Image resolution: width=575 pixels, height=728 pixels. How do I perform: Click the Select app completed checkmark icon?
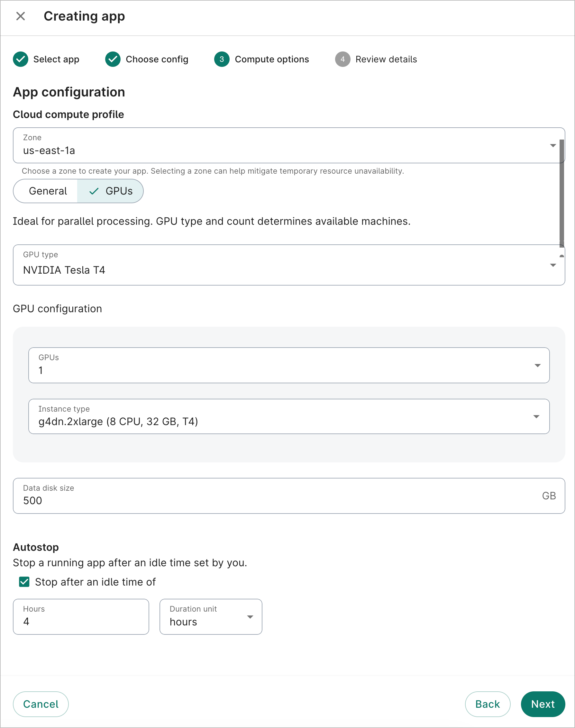point(21,59)
